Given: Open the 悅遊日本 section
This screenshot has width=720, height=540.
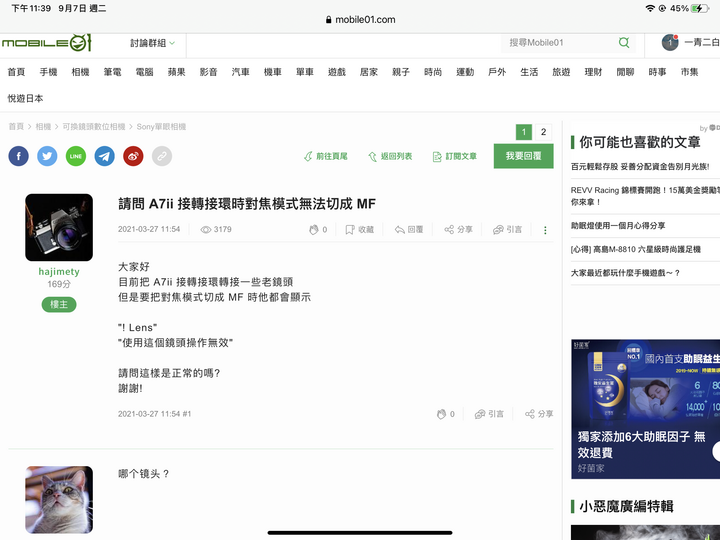Looking at the screenshot, I should tap(25, 98).
